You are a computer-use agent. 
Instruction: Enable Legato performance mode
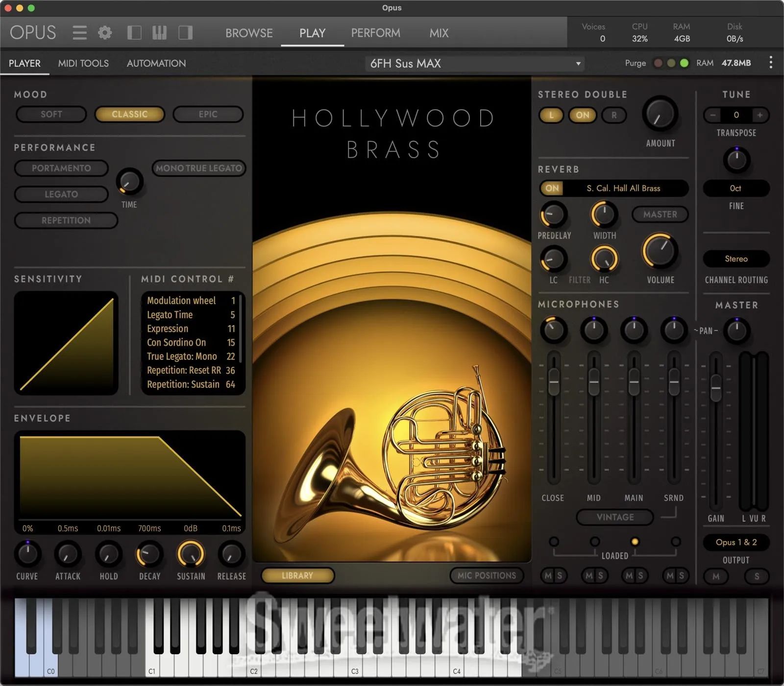coord(61,194)
